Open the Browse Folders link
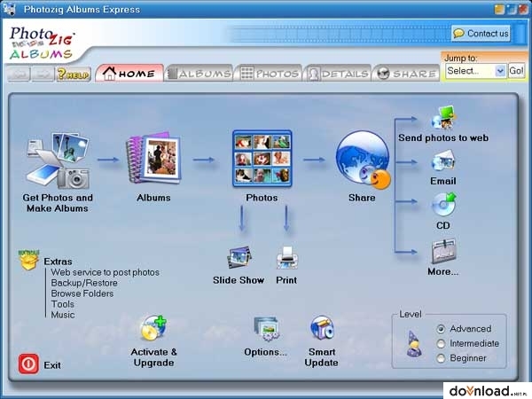Viewport: 532px width, 399px height. [x=82, y=293]
